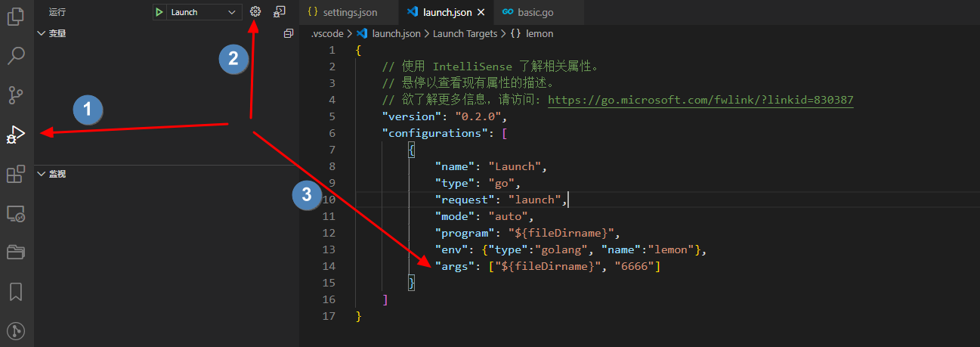
Task: Click the "request" key
Action: (465, 200)
